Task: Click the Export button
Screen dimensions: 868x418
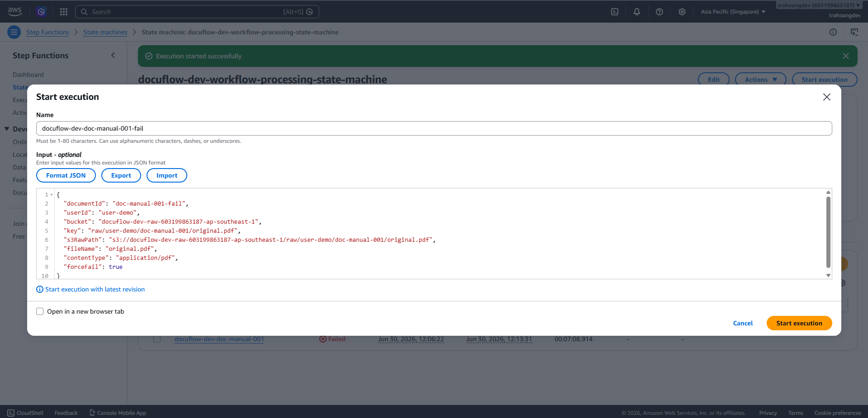Action: click(x=121, y=175)
